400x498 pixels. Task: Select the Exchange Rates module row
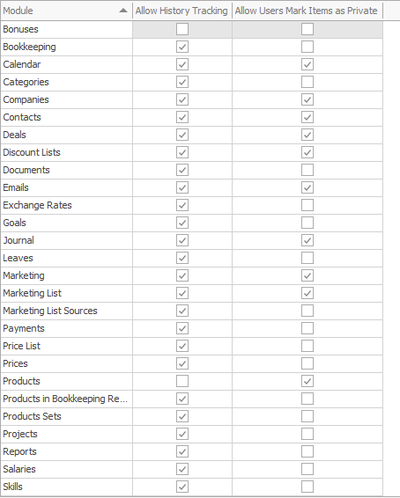pos(192,205)
